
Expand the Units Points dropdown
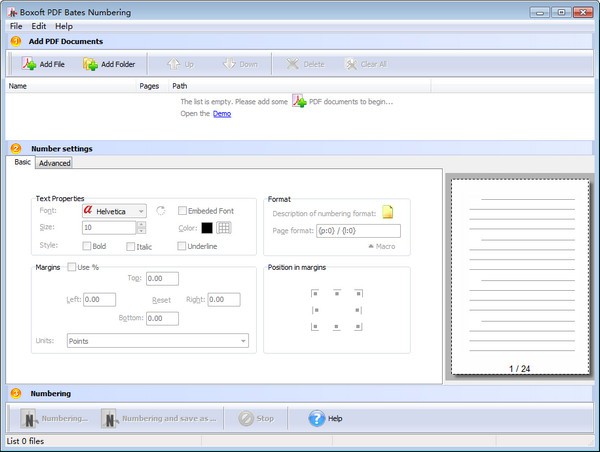[243, 341]
